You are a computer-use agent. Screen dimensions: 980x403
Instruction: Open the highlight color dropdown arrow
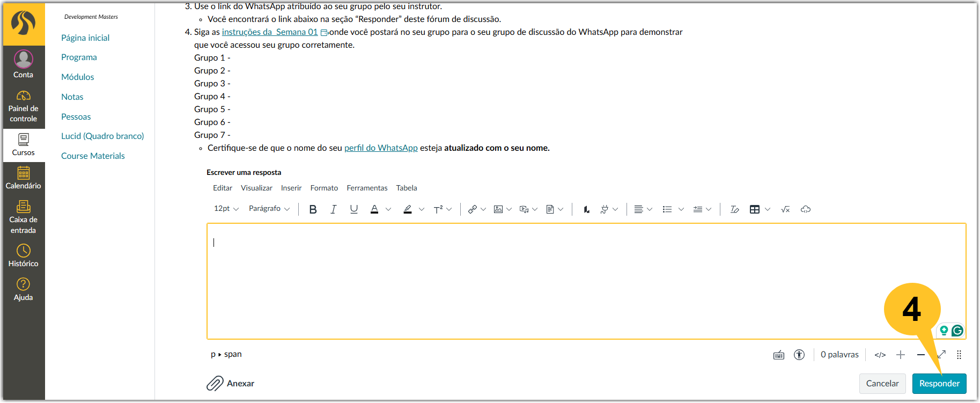[x=422, y=209]
